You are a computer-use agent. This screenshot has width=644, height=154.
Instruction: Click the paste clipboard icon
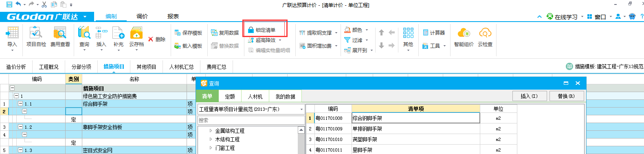click(x=63, y=4)
